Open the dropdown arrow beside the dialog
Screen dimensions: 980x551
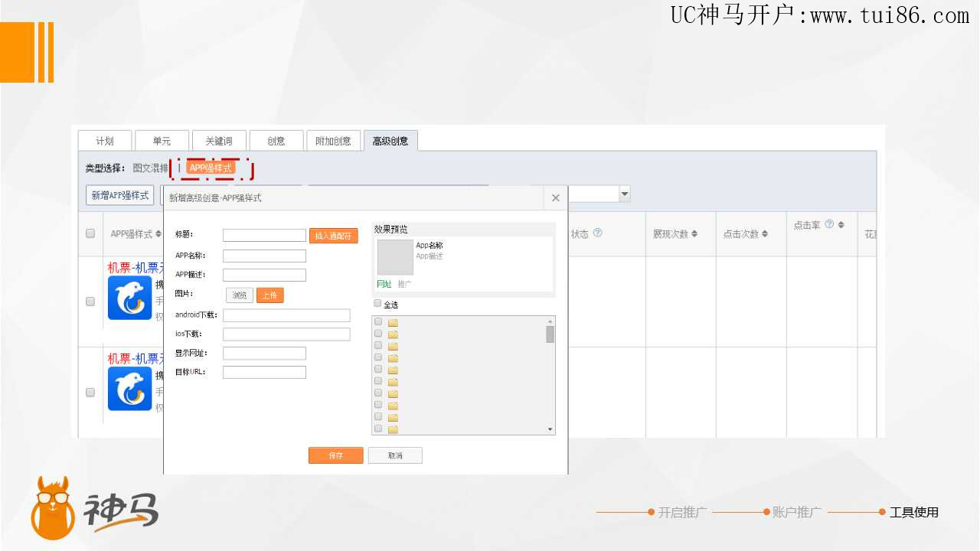pos(625,194)
